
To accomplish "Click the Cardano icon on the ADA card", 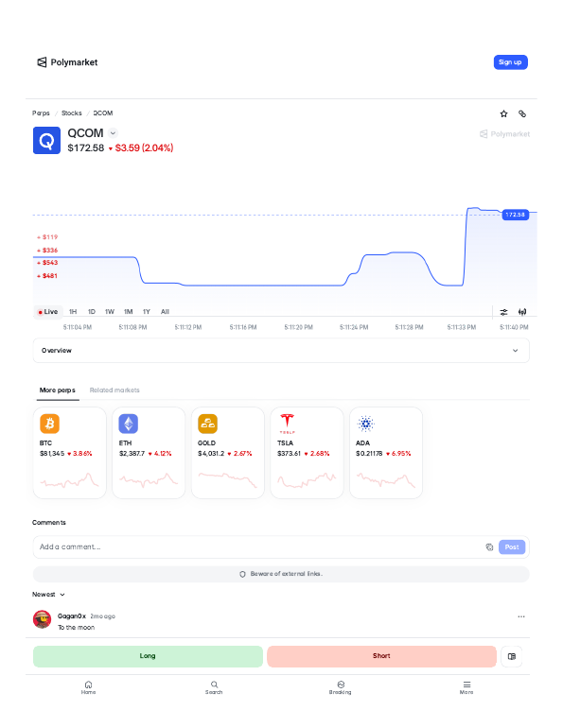I will tap(366, 424).
